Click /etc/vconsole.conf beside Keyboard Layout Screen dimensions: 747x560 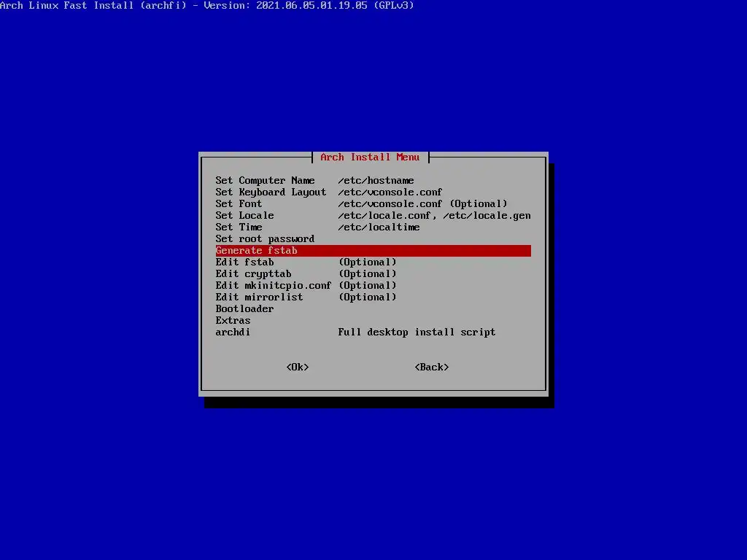(390, 192)
